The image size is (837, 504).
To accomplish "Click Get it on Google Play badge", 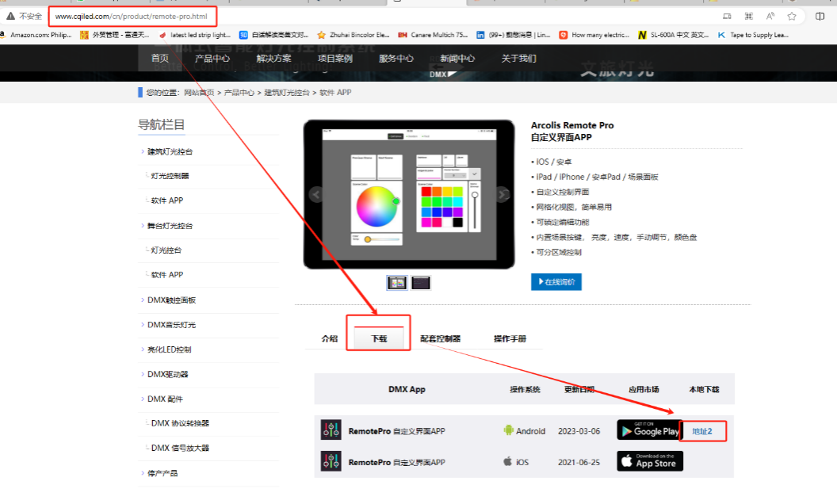I will click(648, 430).
